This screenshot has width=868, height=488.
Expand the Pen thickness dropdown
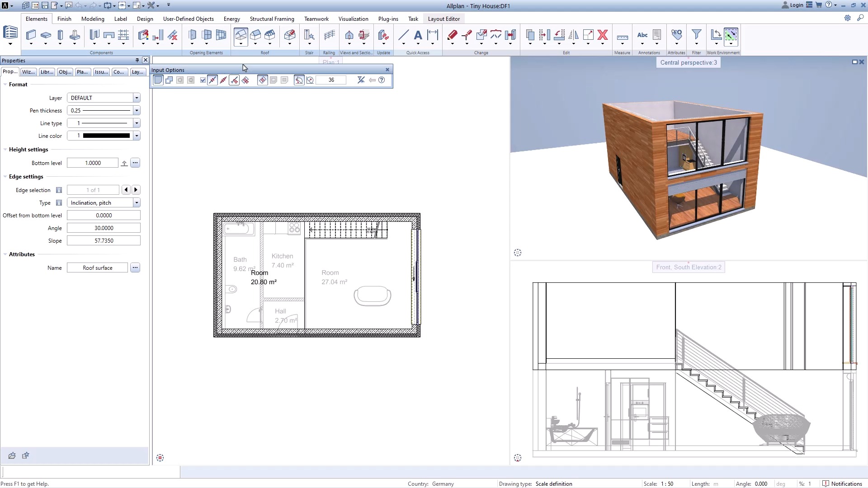click(136, 111)
